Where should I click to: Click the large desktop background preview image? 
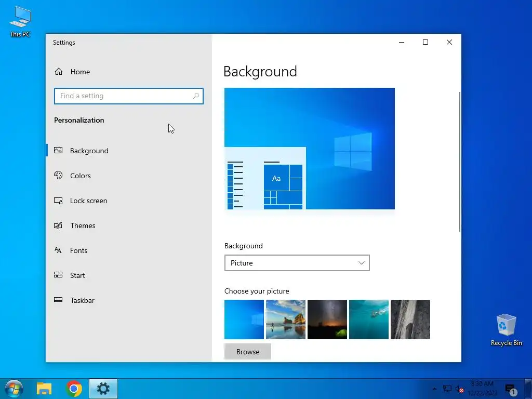[x=310, y=149]
